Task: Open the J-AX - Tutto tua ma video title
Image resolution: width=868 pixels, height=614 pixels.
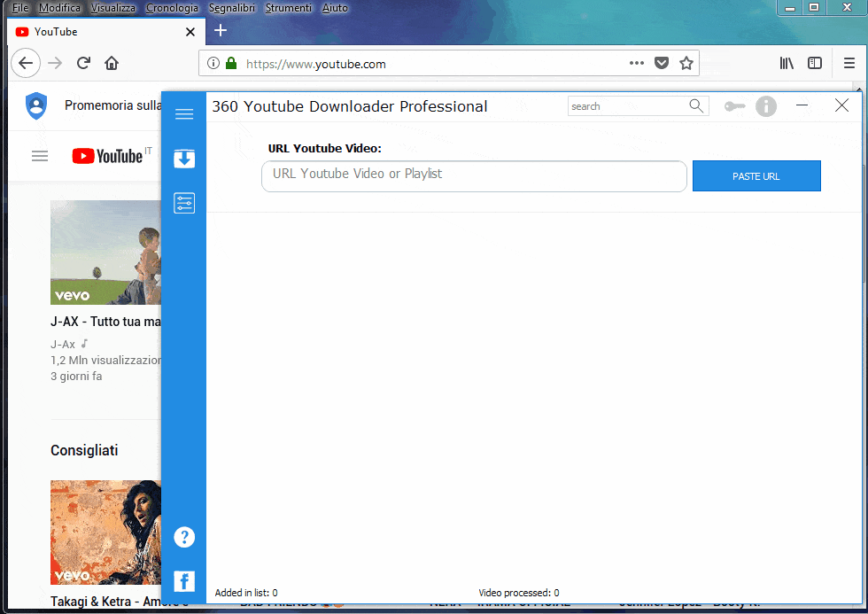Action: pyautogui.click(x=105, y=322)
